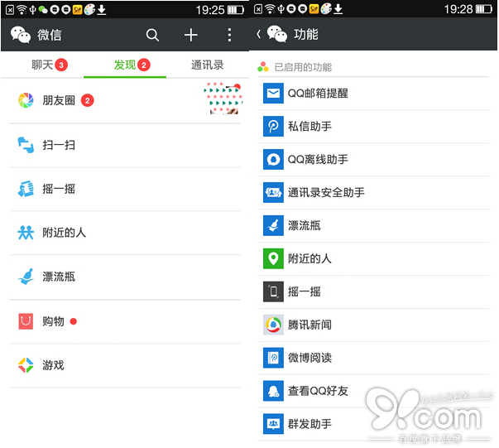Open the 查看QQ好友 icon

tap(273, 391)
